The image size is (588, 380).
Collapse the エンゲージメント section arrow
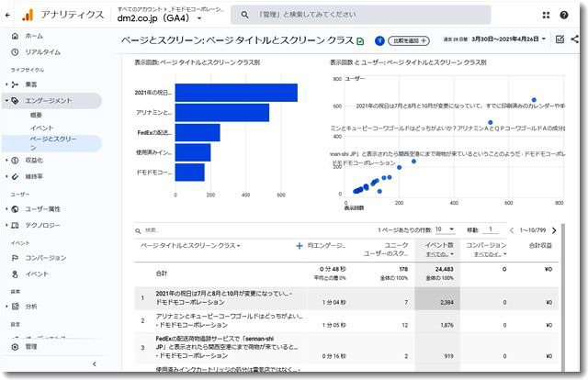(6, 101)
